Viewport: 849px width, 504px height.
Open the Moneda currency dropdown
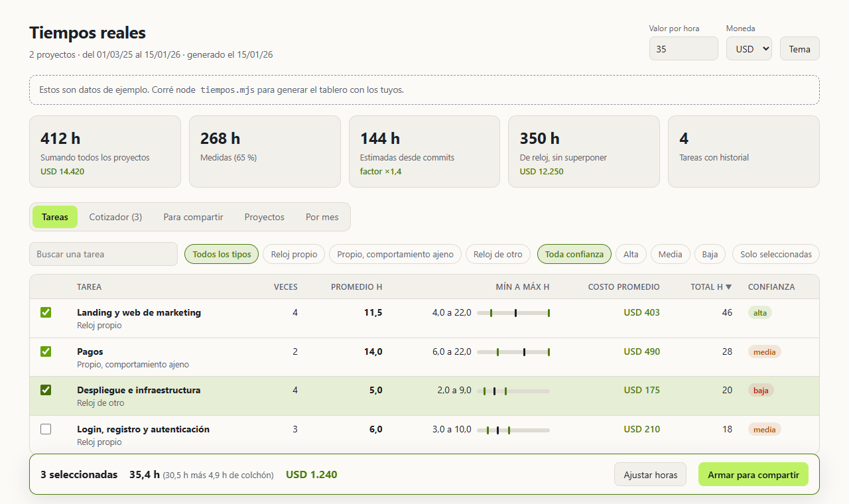coord(749,48)
